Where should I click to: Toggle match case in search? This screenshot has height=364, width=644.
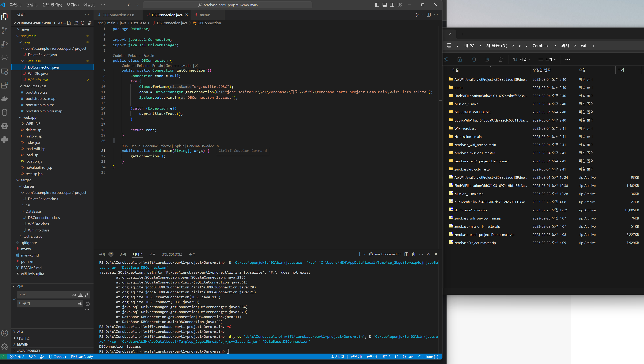coord(74,295)
